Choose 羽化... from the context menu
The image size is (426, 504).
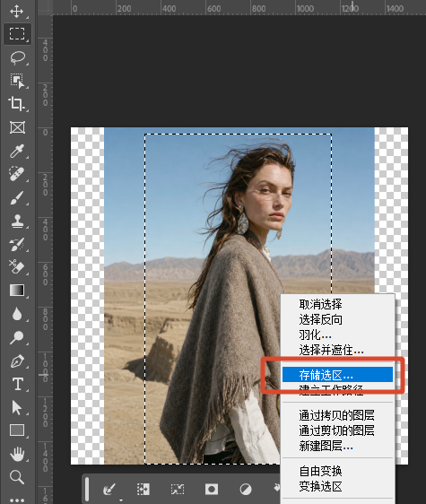(x=337, y=335)
